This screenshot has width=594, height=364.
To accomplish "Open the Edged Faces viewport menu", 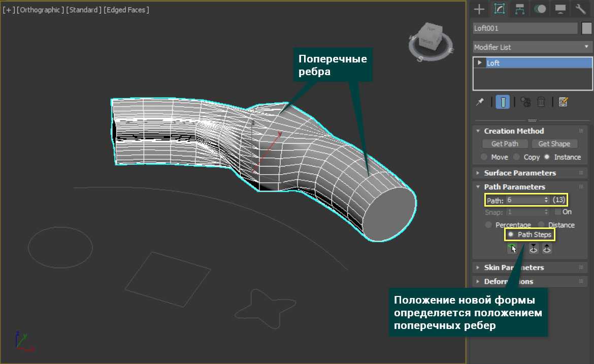I will tap(126, 10).
